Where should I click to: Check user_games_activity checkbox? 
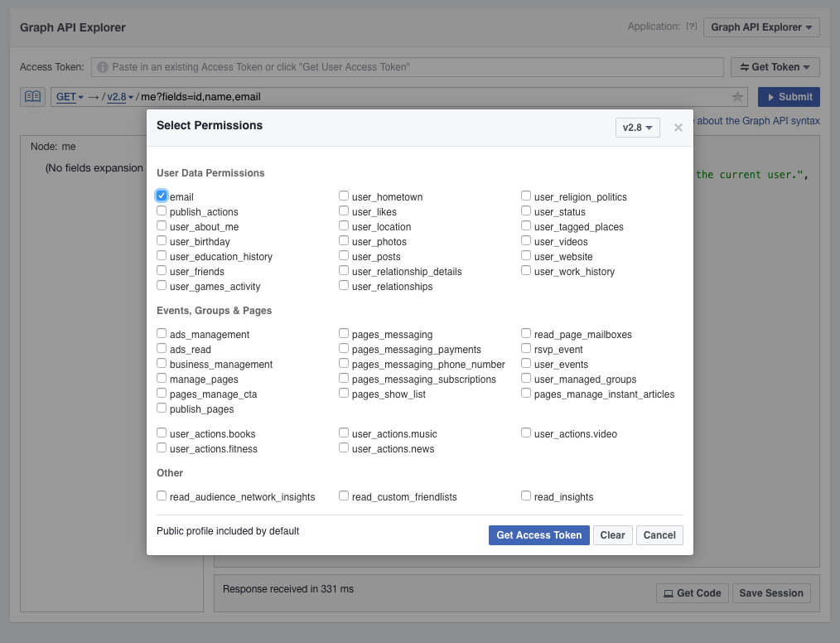(x=162, y=286)
